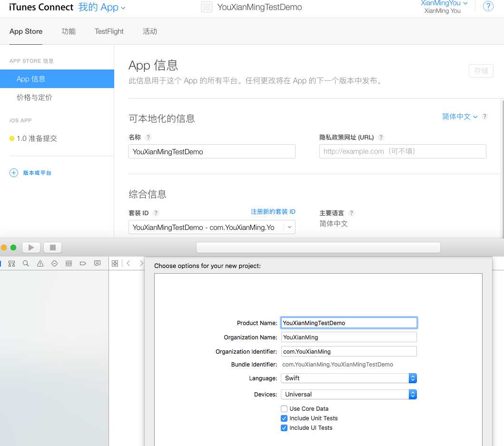This screenshot has height=446, width=504.
Task: Click the 存储 save button
Action: 481,71
